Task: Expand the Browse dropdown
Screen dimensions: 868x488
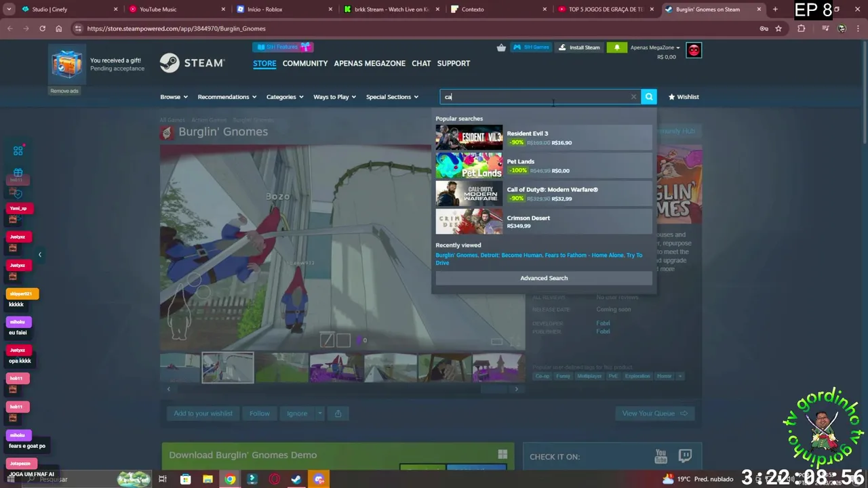Action: coord(174,97)
